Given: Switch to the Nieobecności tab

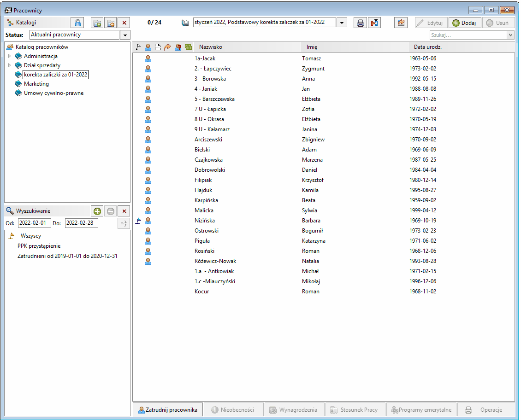Looking at the screenshot, I should 234,410.
